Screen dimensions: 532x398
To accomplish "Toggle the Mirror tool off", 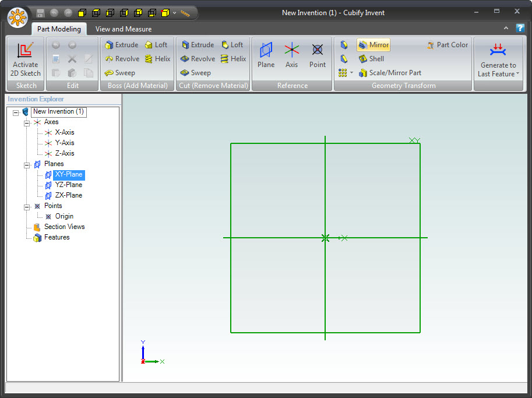I will (x=373, y=44).
